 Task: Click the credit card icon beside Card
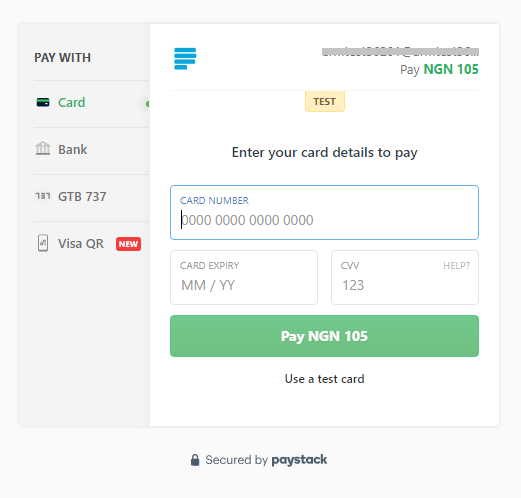43,102
